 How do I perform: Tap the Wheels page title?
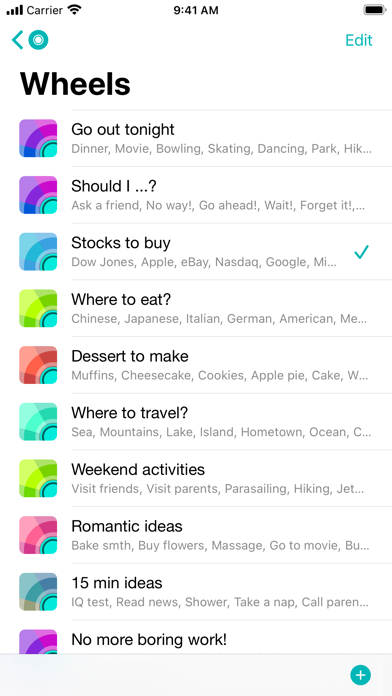75,83
